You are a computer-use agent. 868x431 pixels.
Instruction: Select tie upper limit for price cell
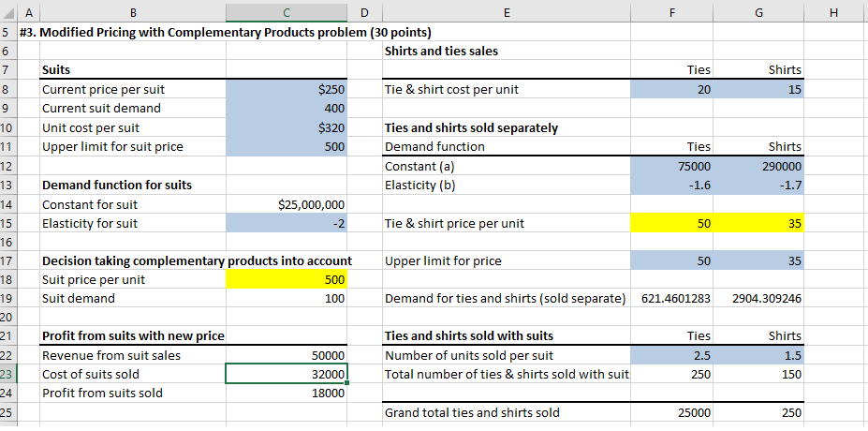[x=672, y=260]
